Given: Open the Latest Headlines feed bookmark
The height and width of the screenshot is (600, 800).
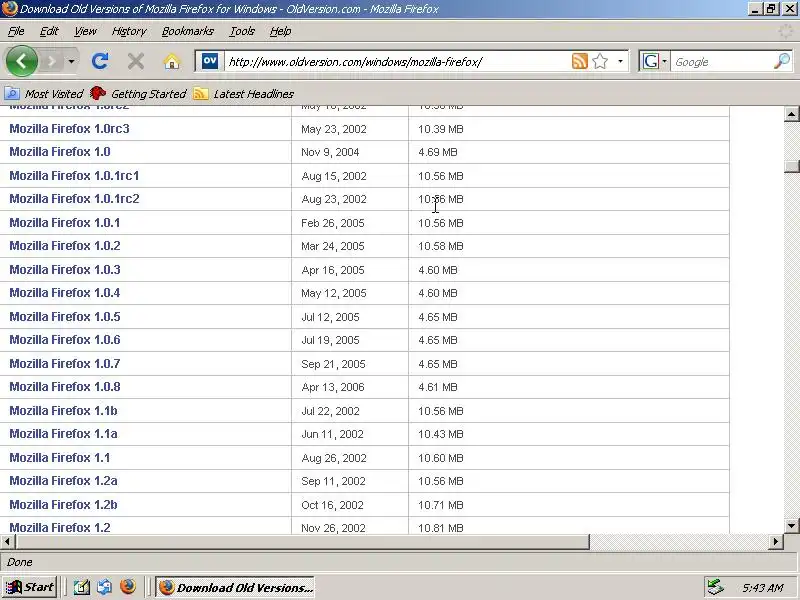Looking at the screenshot, I should [244, 94].
